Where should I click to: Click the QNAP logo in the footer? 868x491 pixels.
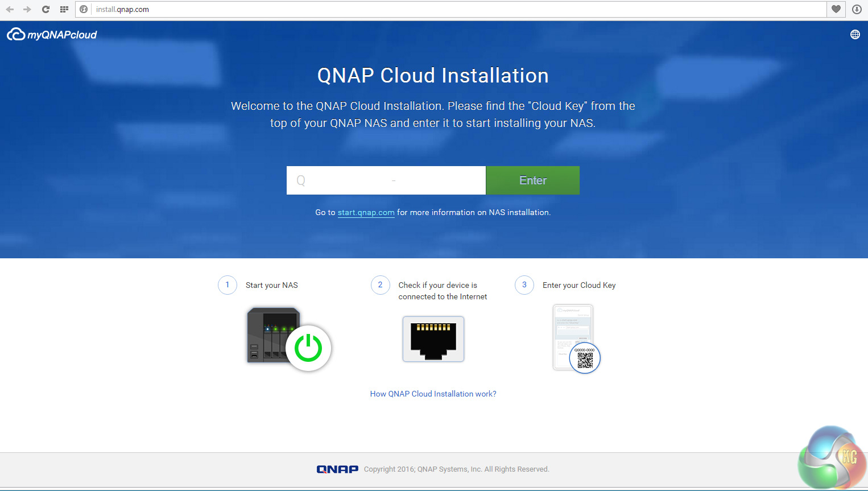[337, 469]
